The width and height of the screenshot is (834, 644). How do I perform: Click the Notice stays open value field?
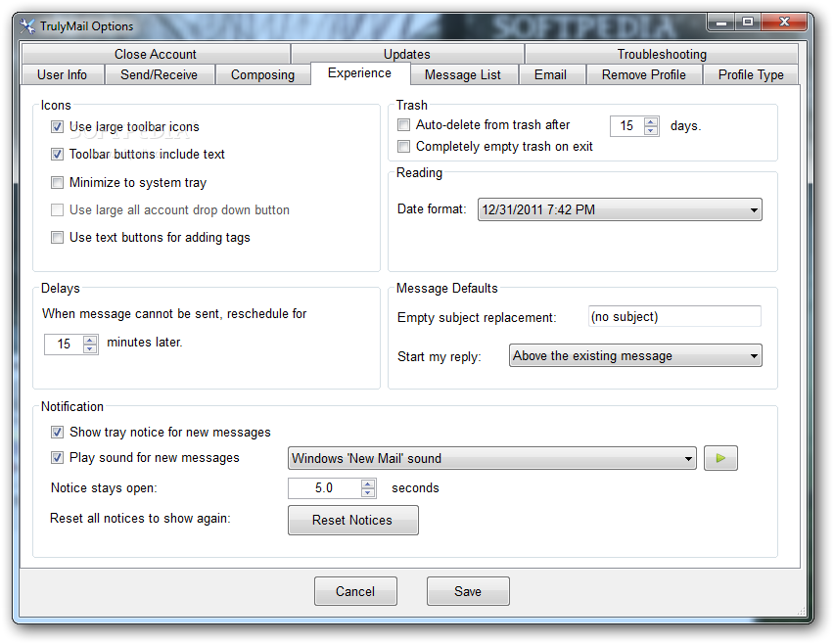point(324,488)
